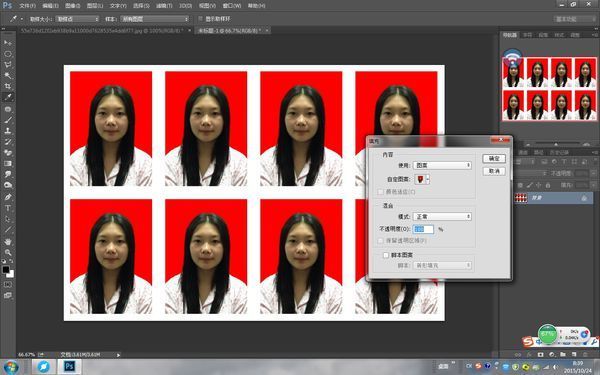600x375 pixels.
Task: Select the Zoom tool
Action: pos(8,253)
